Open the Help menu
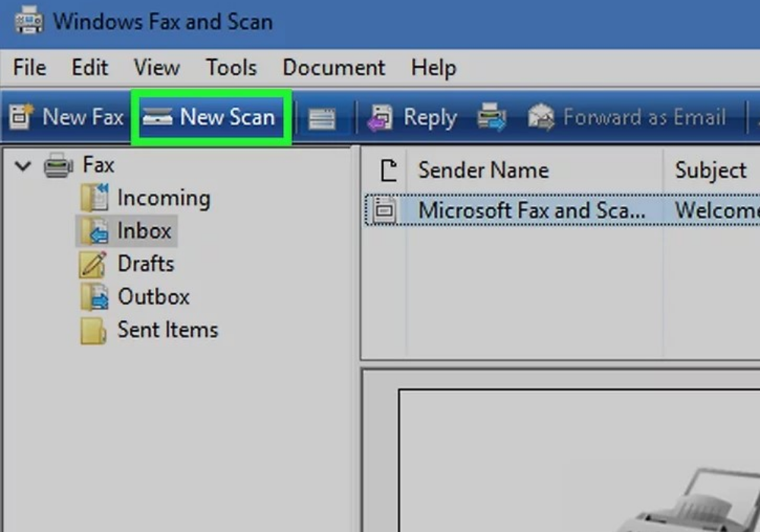Image resolution: width=760 pixels, height=532 pixels. tap(433, 68)
